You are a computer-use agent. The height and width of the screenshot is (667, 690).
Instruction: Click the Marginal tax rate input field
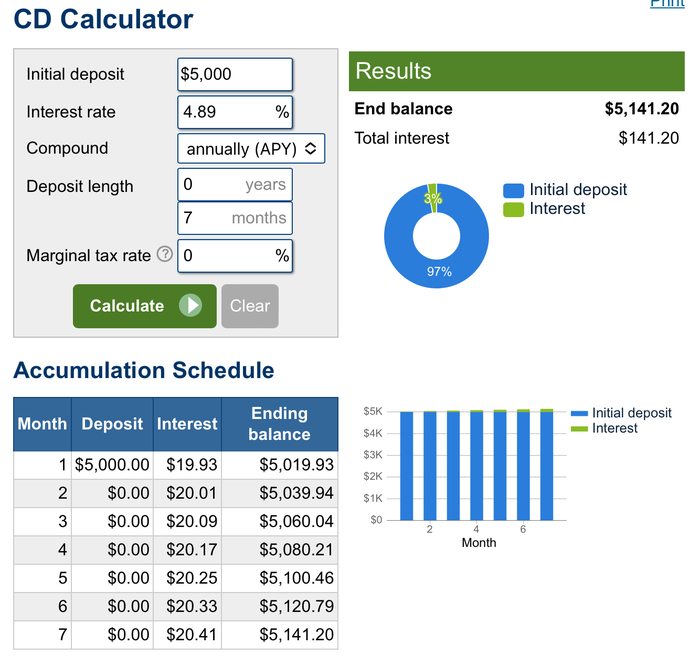(235, 256)
